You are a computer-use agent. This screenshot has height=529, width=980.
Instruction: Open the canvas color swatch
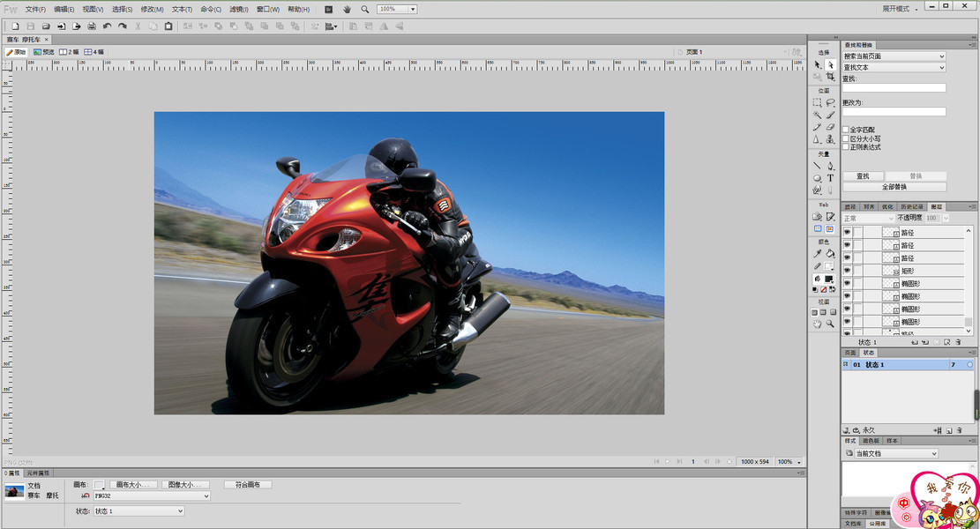pos(99,485)
